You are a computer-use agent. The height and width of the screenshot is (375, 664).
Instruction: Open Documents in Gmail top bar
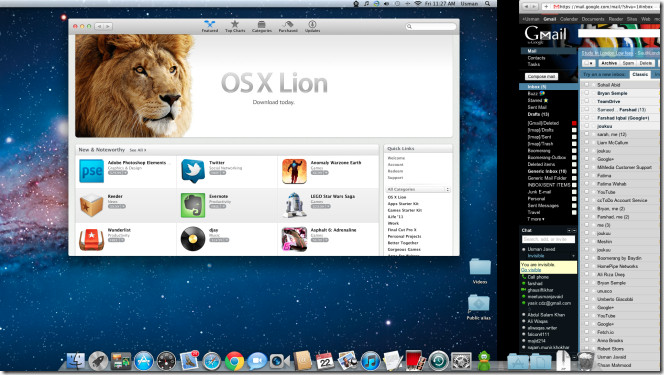point(593,19)
